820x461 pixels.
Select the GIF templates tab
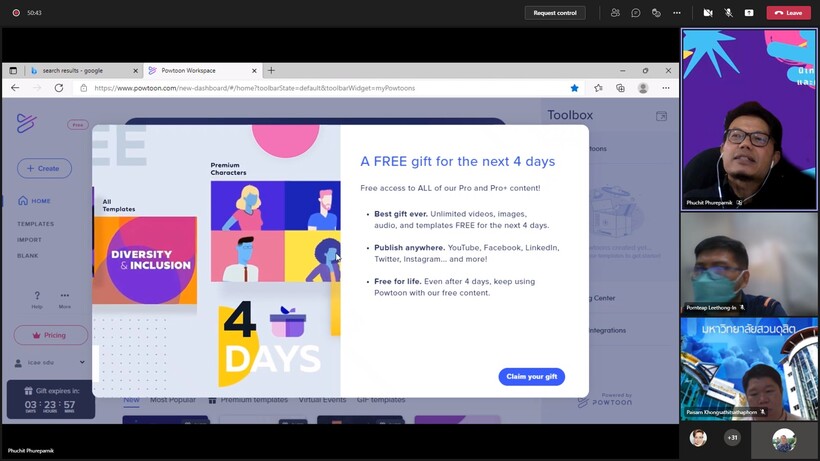381,400
